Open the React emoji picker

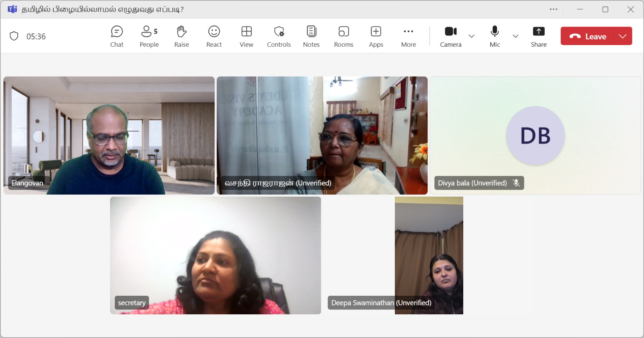tap(214, 36)
